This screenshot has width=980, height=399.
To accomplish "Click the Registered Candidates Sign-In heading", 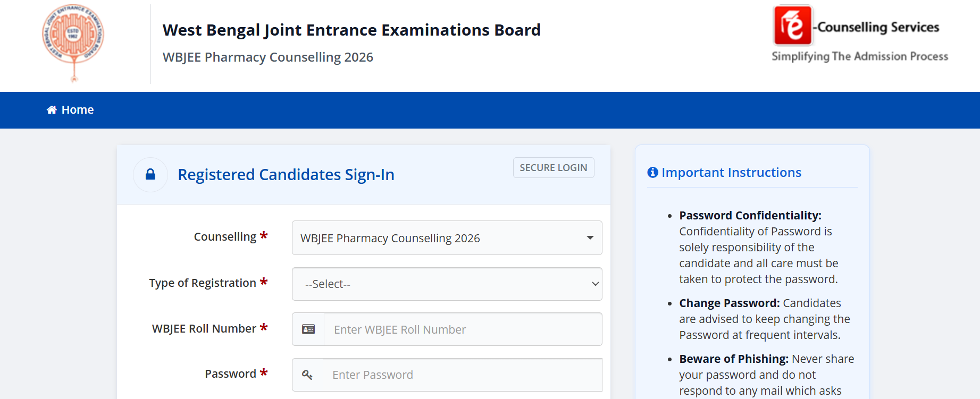I will pos(286,175).
